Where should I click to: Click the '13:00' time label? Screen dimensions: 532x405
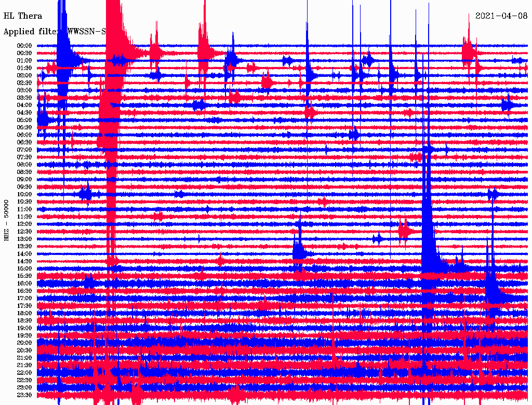tap(24, 239)
